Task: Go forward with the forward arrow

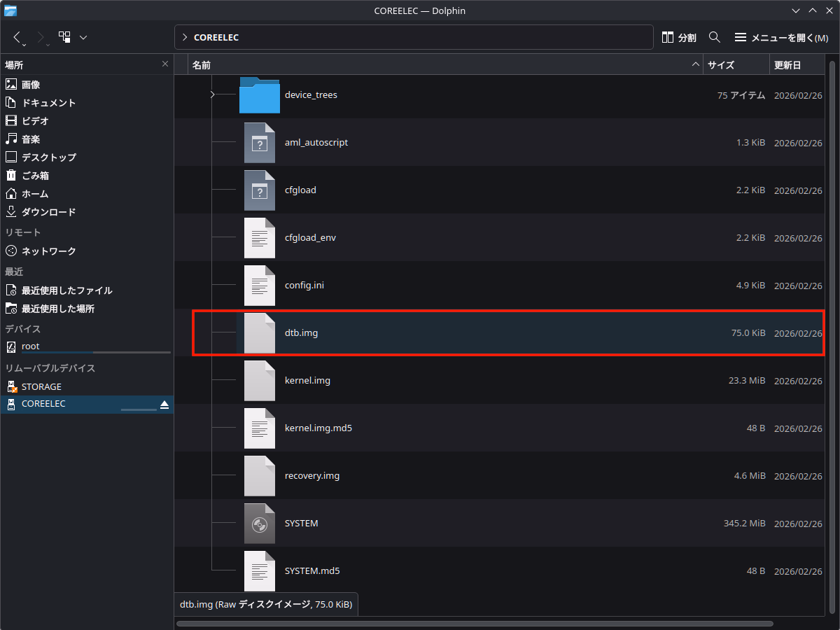Action: coord(41,37)
